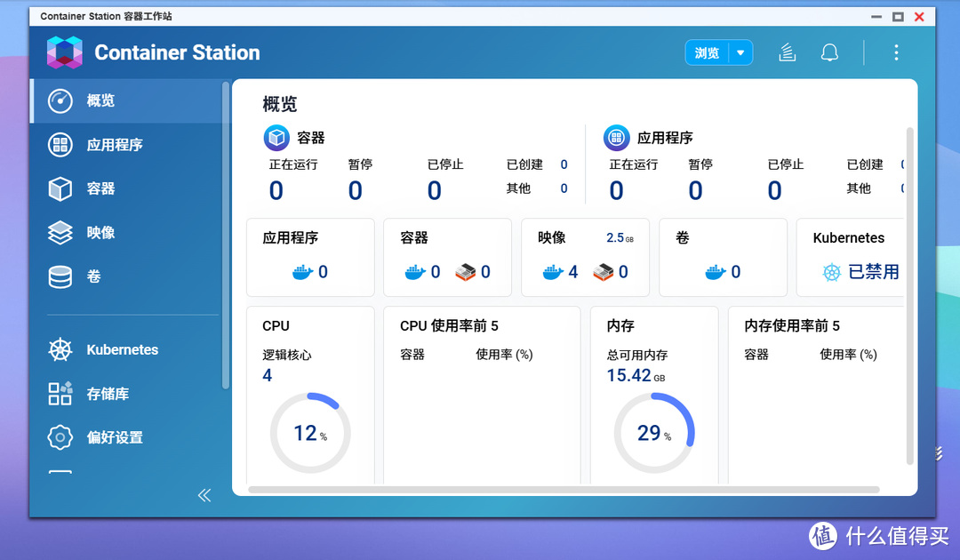Click the Container Station logo
The image size is (960, 560).
pyautogui.click(x=65, y=52)
